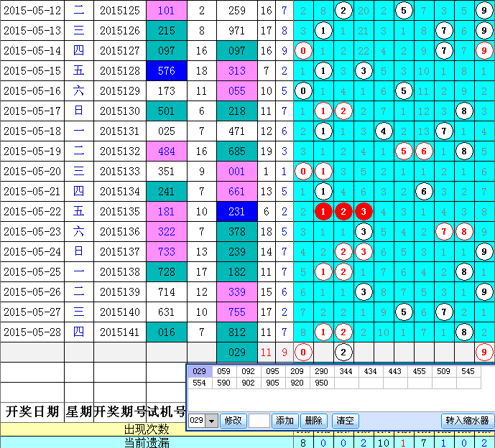Click the solid red circle numbered 1
The height and width of the screenshot is (448, 495).
tap(324, 212)
